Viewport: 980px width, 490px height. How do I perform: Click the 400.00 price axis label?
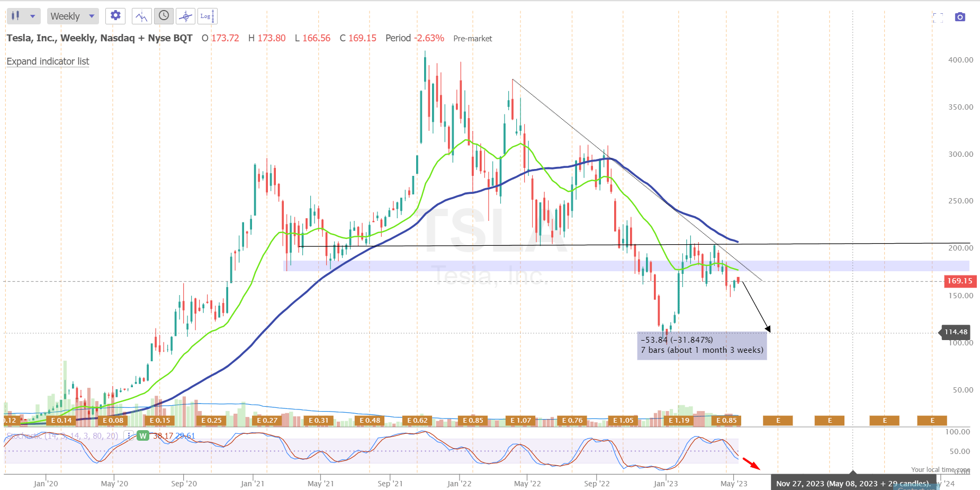click(x=960, y=60)
